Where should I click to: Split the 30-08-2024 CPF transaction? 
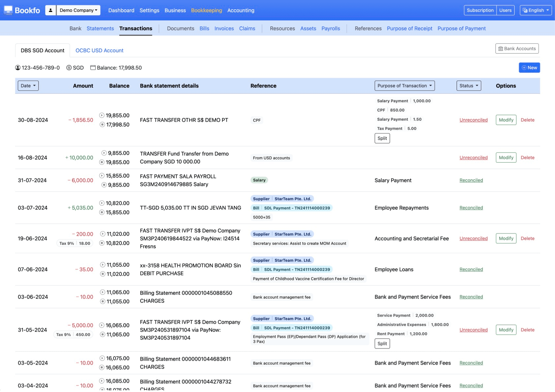coord(382,138)
